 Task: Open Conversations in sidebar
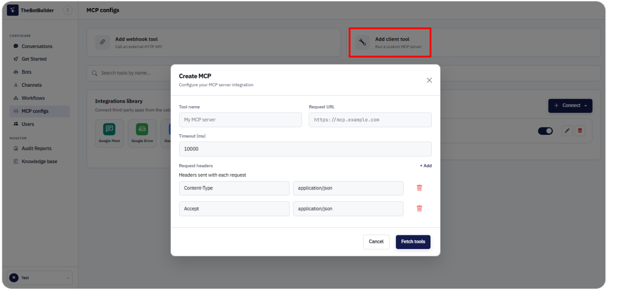click(x=40, y=46)
